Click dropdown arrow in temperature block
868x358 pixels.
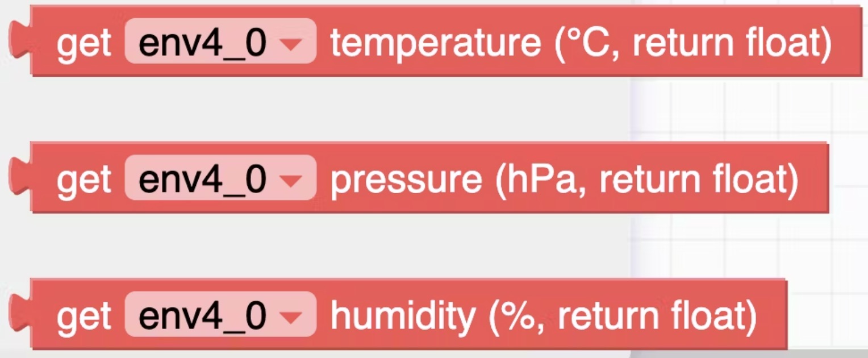click(x=293, y=43)
